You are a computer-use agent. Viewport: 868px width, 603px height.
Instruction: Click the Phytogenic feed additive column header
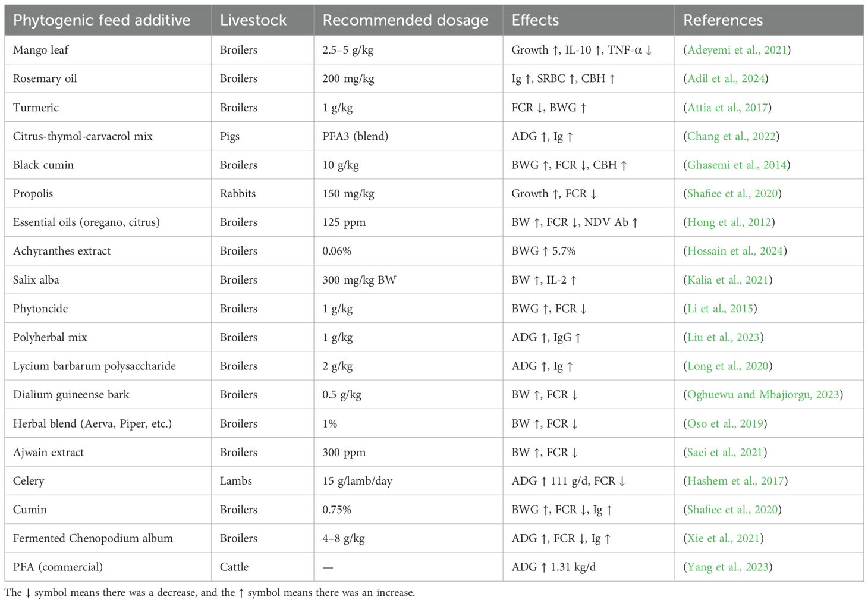click(102, 20)
